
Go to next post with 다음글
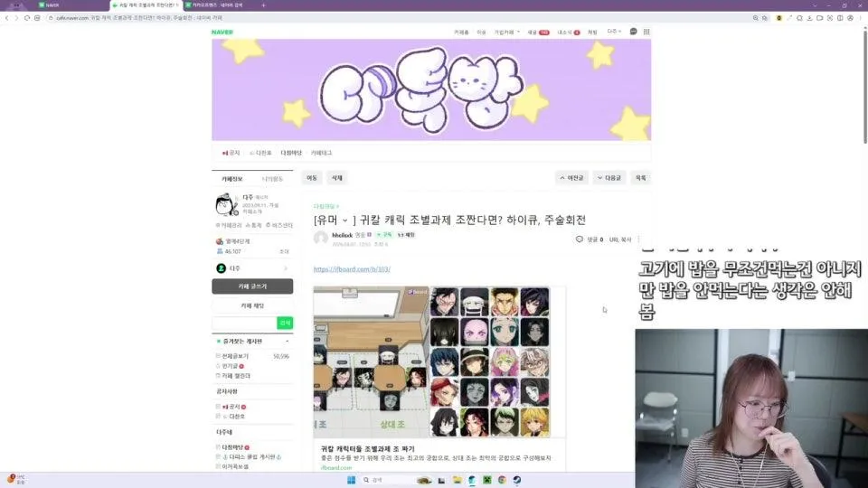tap(609, 178)
